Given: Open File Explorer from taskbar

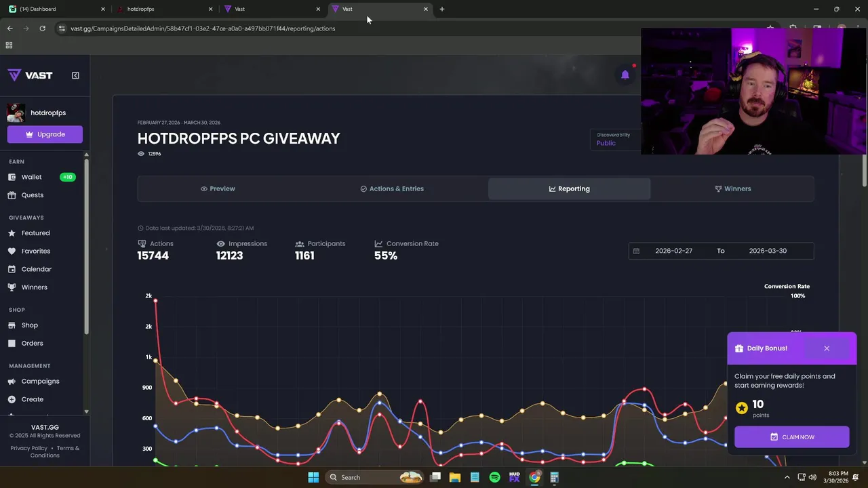Looking at the screenshot, I should click(x=455, y=477).
